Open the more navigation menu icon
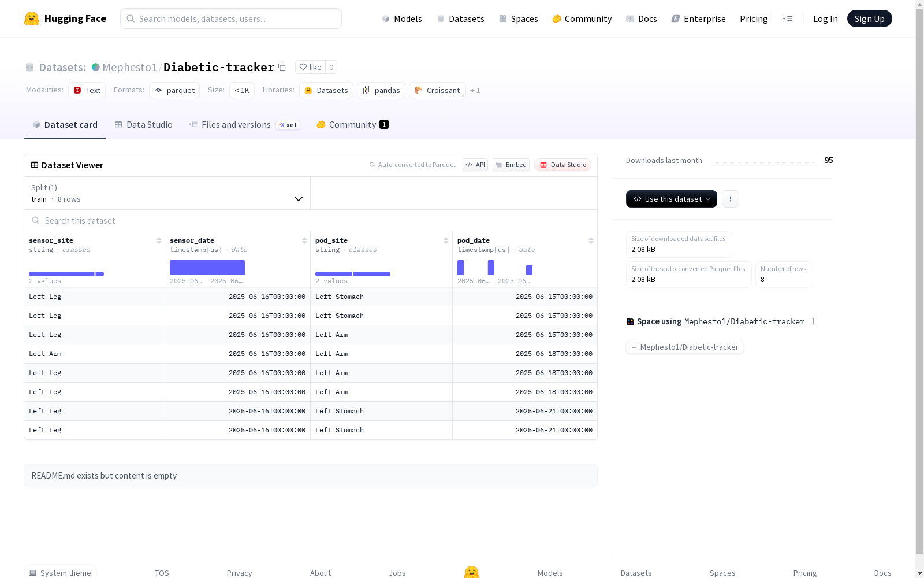This screenshot has height=578, width=924. (787, 18)
